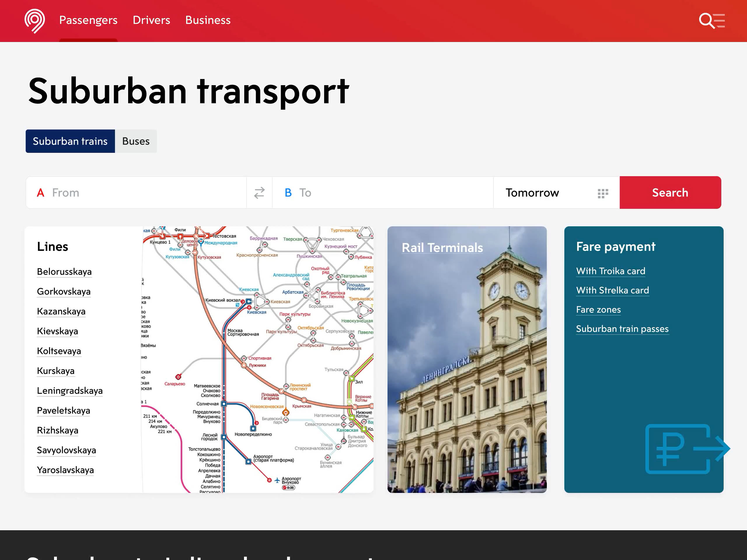Open With Troika card link
The image size is (747, 560).
(x=610, y=271)
